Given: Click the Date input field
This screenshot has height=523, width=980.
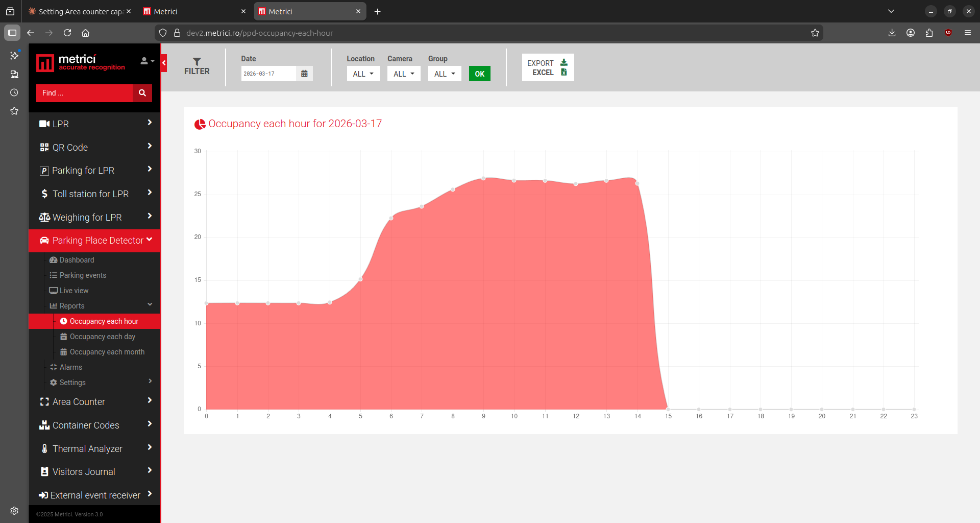Looking at the screenshot, I should (x=268, y=74).
